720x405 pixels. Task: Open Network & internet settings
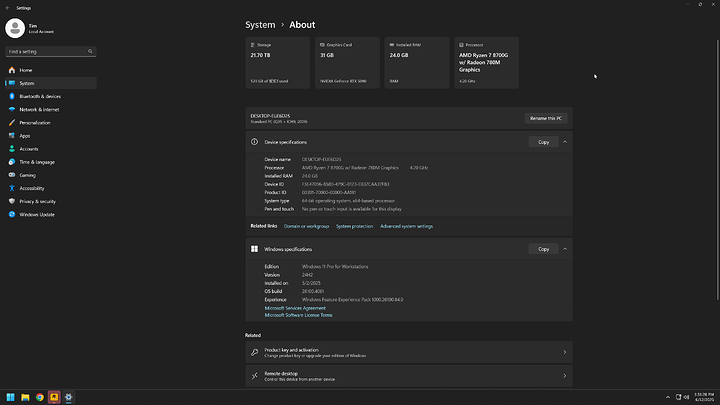[51, 110]
